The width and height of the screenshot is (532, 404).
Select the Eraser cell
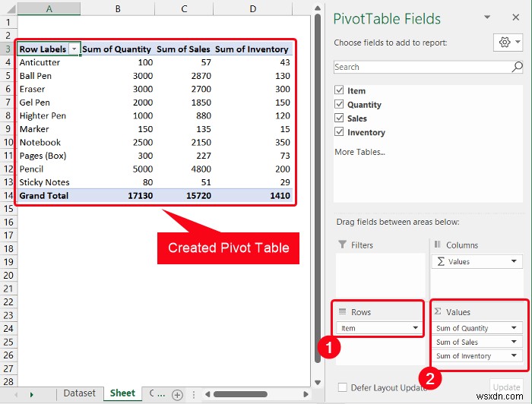pos(49,89)
